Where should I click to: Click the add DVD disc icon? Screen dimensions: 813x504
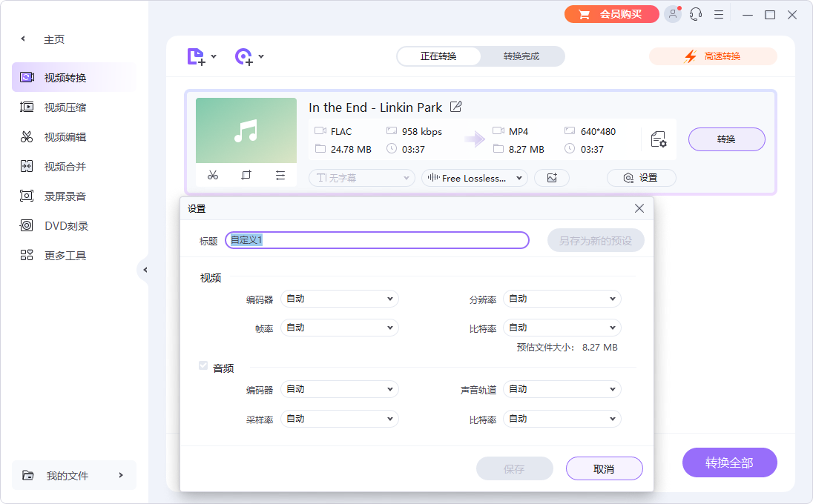tap(245, 56)
